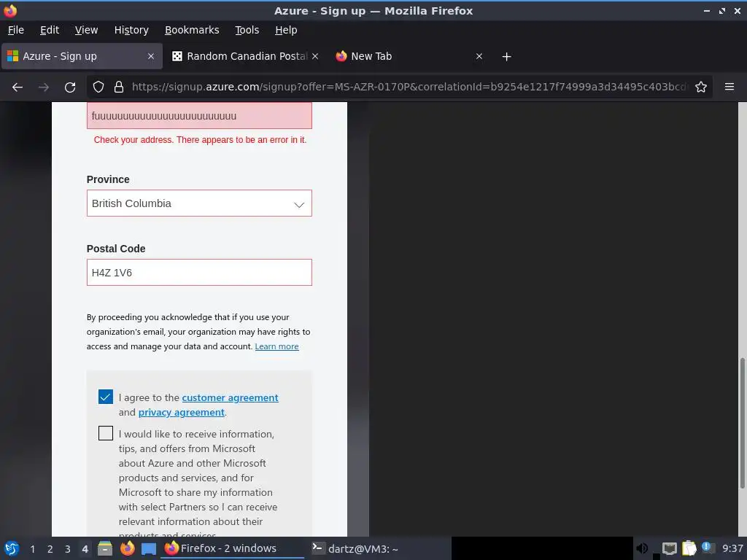The height and width of the screenshot is (560, 747).
Task: Click the Province field label
Action: coord(108,179)
